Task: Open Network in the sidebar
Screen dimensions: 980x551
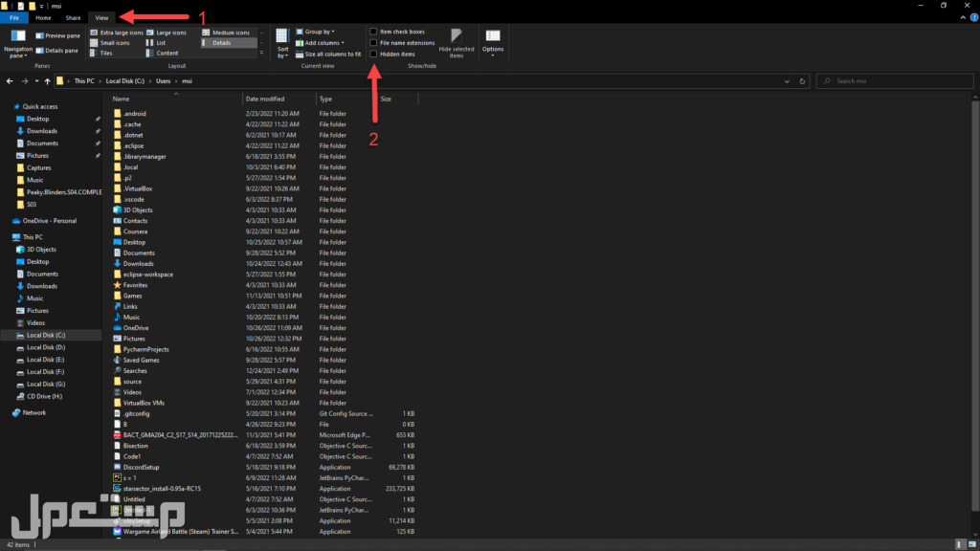Action: tap(29, 413)
